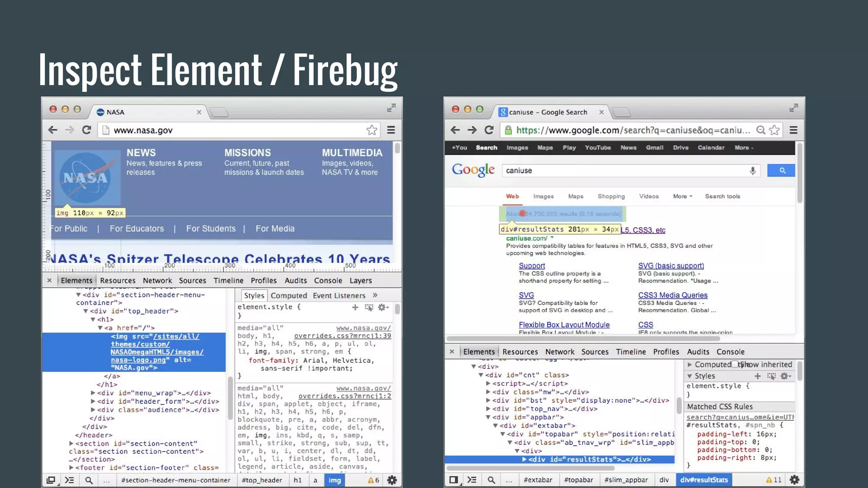Viewport: 868px width, 488px height.
Task: Close DevTools panel in NASA window
Action: tap(49, 280)
